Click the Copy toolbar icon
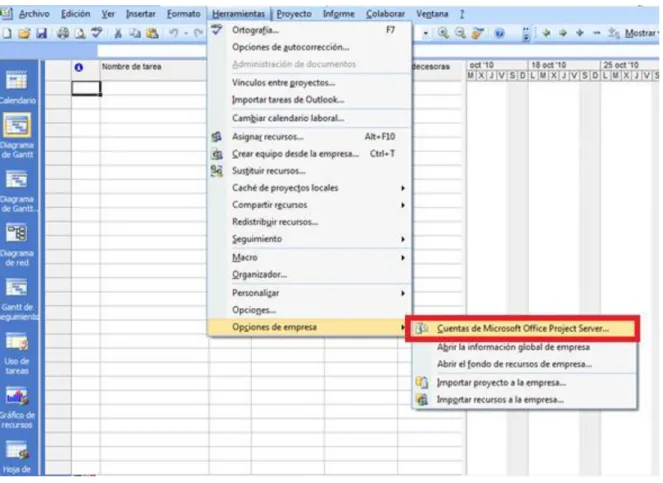Screen dimensions: 663x483 tap(135, 33)
